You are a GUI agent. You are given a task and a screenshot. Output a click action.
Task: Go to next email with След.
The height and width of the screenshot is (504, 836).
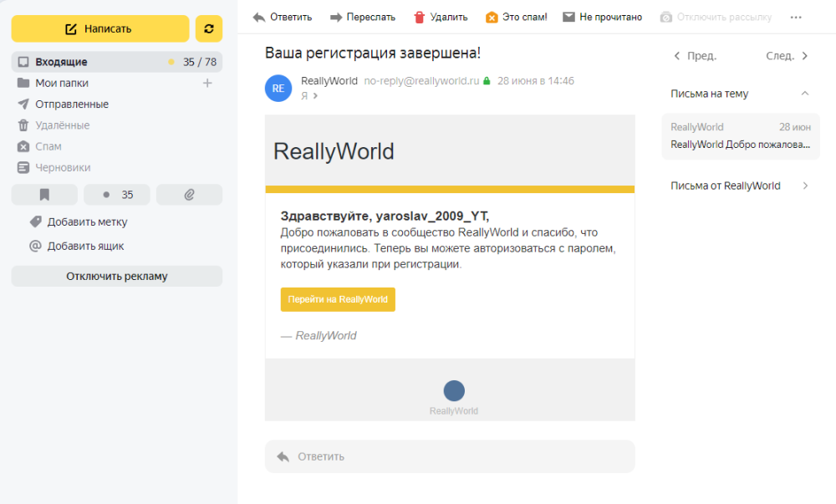click(787, 56)
